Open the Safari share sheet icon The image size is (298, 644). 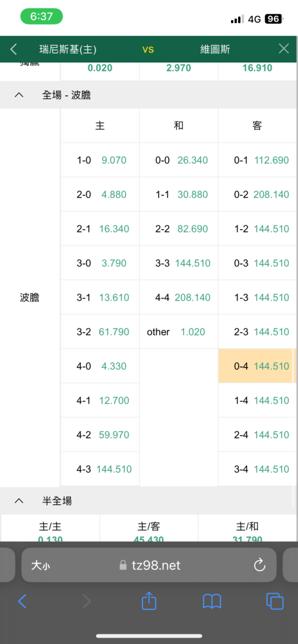[149, 601]
